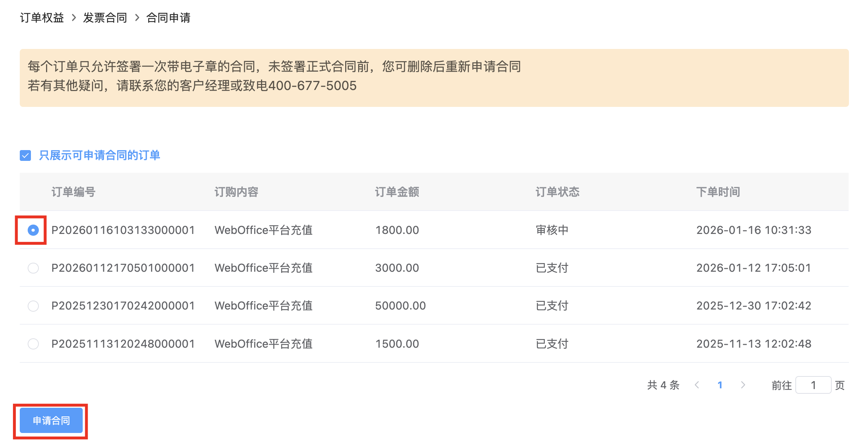
Task: Click the 审核中 status cell
Action: click(552, 230)
